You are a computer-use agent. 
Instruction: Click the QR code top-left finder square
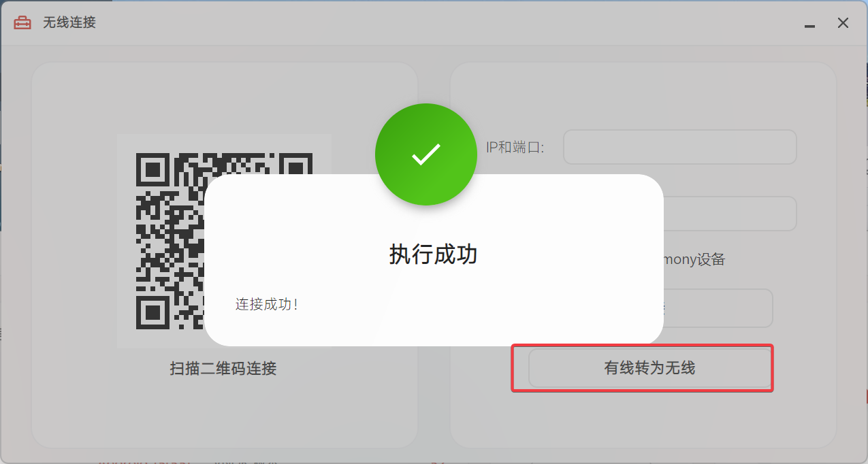[153, 170]
